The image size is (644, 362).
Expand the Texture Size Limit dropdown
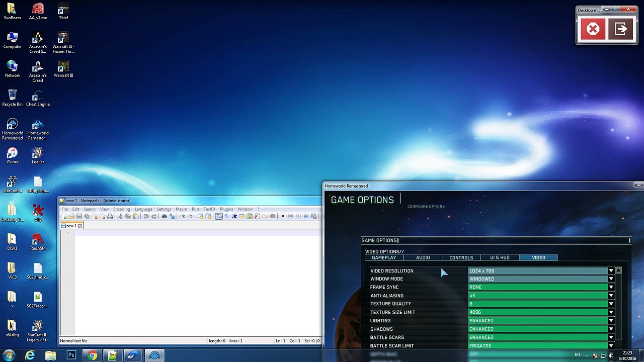pos(611,312)
